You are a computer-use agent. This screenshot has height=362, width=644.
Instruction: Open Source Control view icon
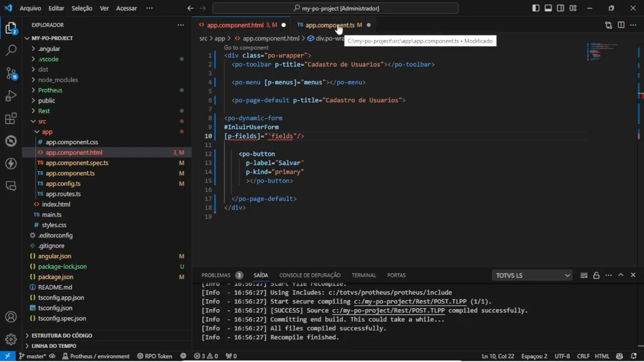pyautogui.click(x=11, y=73)
